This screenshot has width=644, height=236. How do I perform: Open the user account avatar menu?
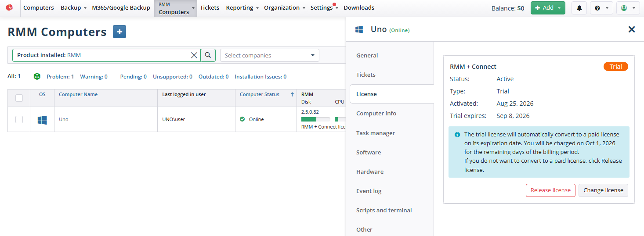(x=628, y=8)
